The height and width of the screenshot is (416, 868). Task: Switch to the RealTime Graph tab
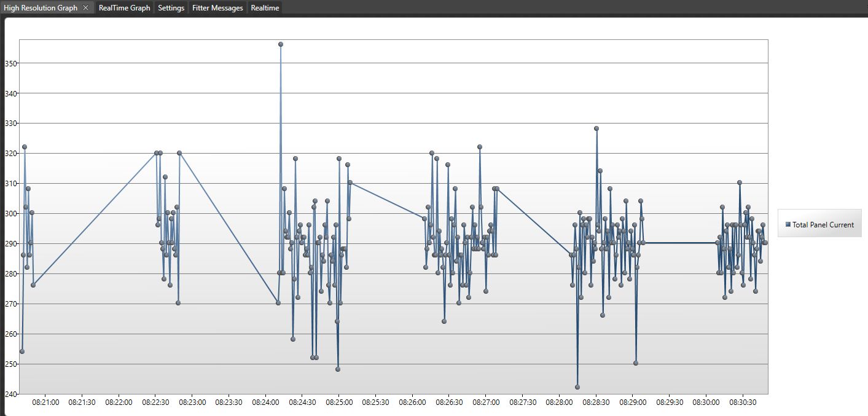tap(124, 8)
